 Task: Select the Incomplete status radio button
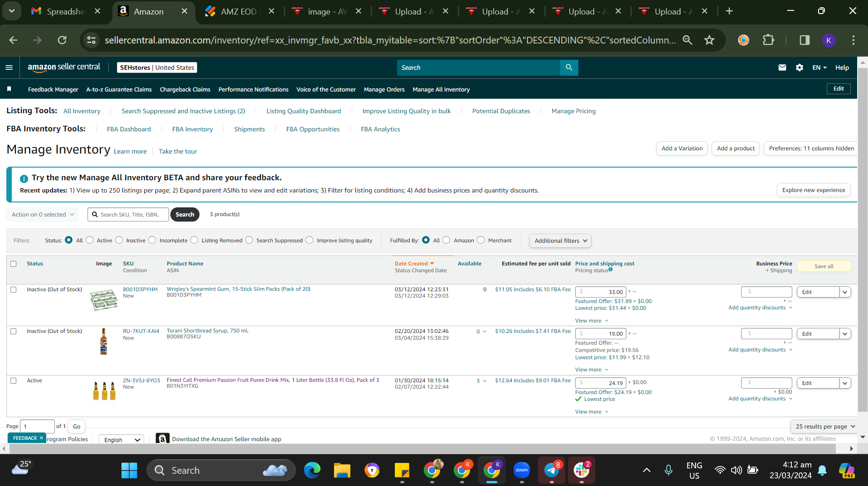[x=152, y=240]
